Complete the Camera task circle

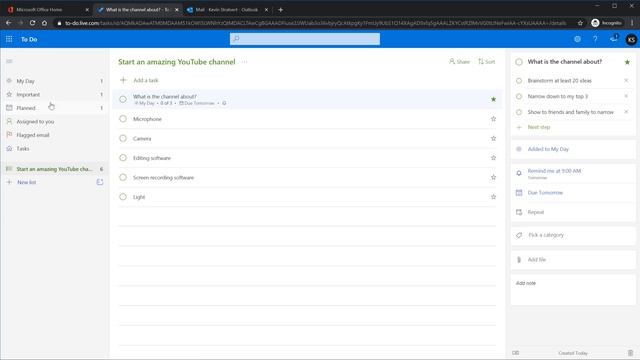(123, 138)
